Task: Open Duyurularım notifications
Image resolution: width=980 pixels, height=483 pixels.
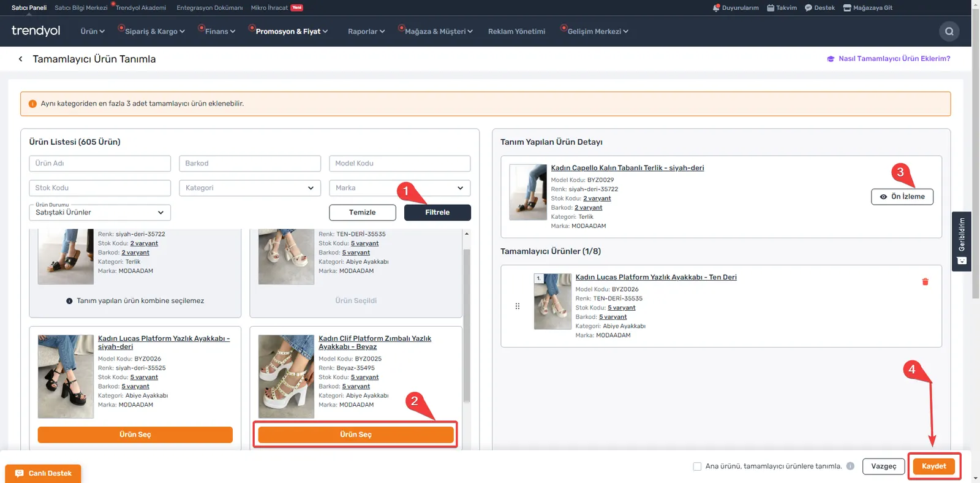Action: (735, 8)
